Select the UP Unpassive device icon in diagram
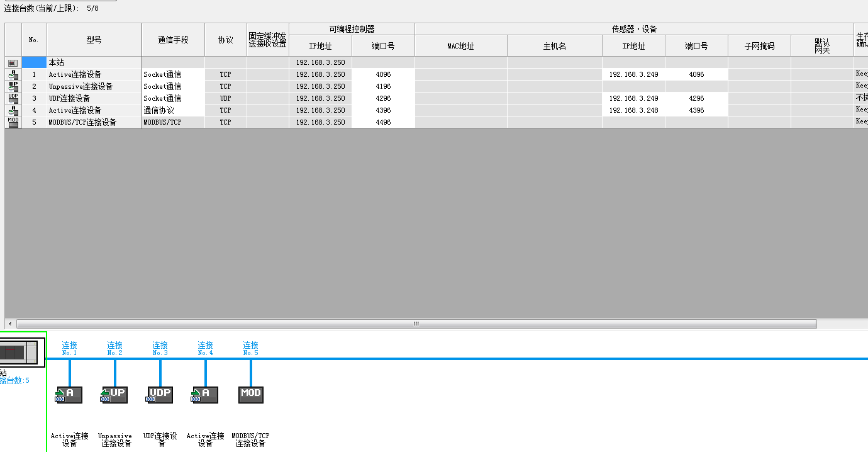The width and height of the screenshot is (868, 452). tap(114, 395)
